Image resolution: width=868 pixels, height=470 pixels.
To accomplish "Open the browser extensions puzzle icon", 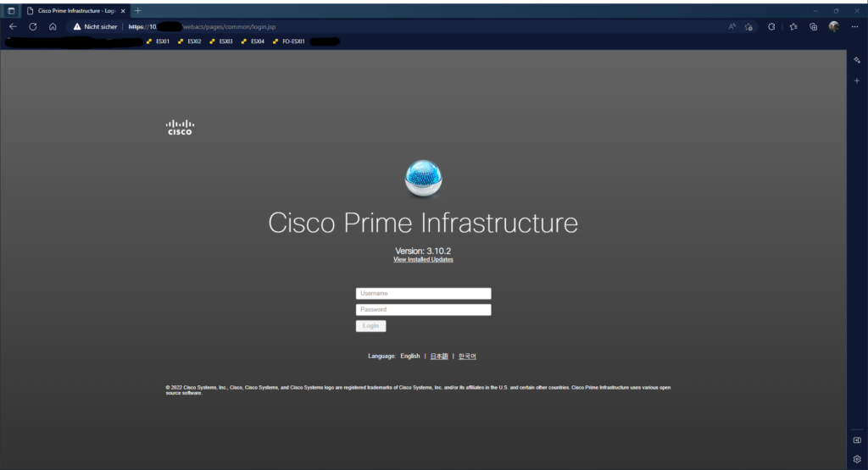I will click(x=771, y=26).
